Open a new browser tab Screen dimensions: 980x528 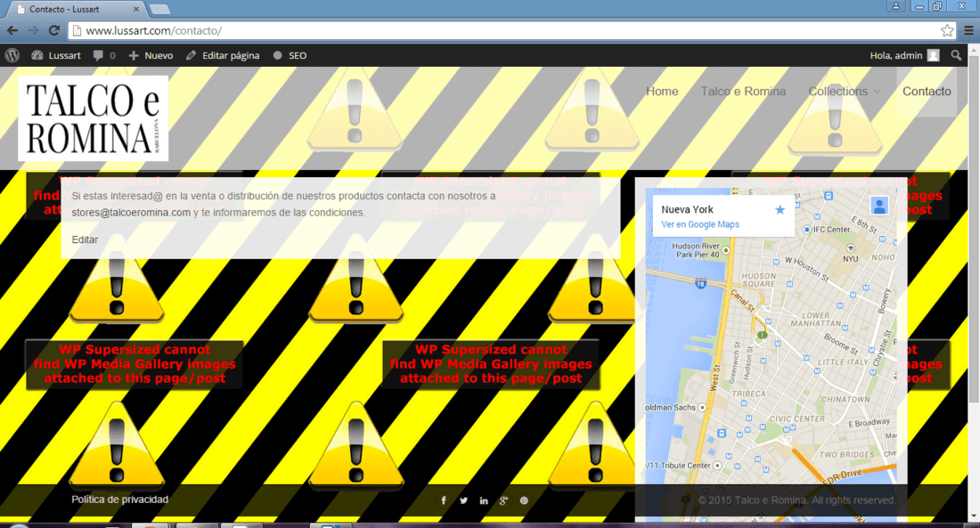(160, 10)
